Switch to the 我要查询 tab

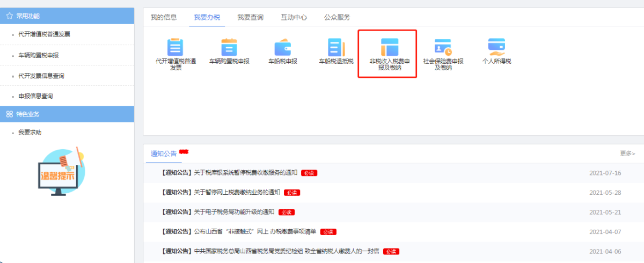250,17
